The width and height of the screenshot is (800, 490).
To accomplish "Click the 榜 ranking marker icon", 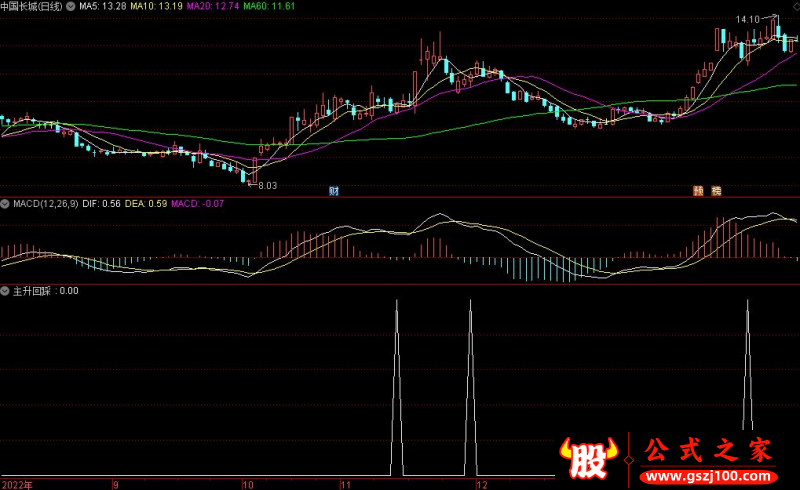I will [716, 191].
